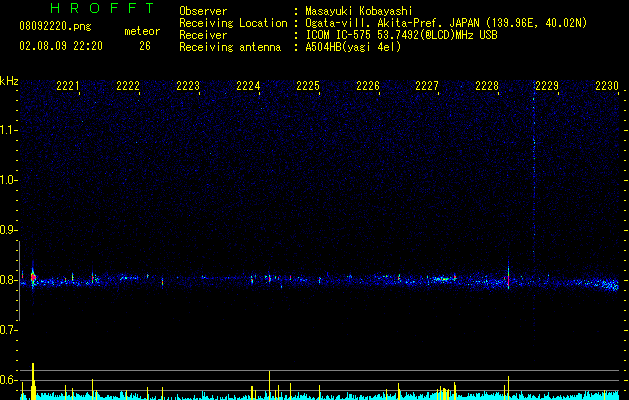Click the 0.8 kHz axis label
Viewport: 629px width, 400px height.
[8, 280]
